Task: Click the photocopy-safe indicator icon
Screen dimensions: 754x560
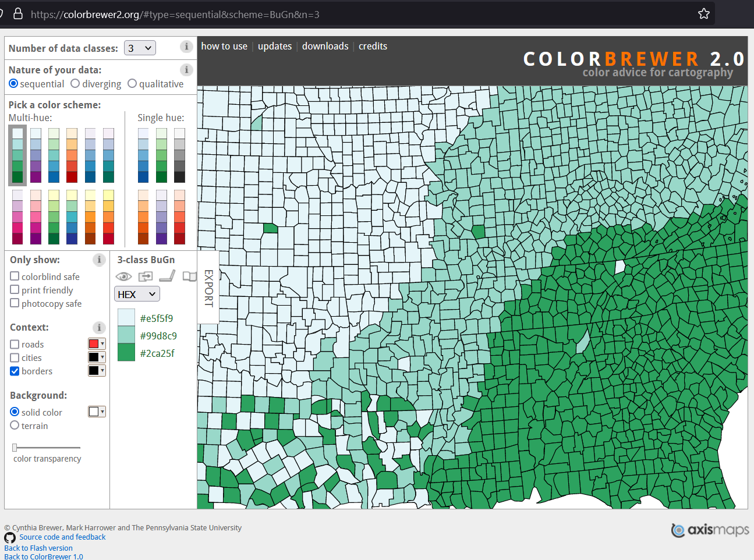Action: 146,277
